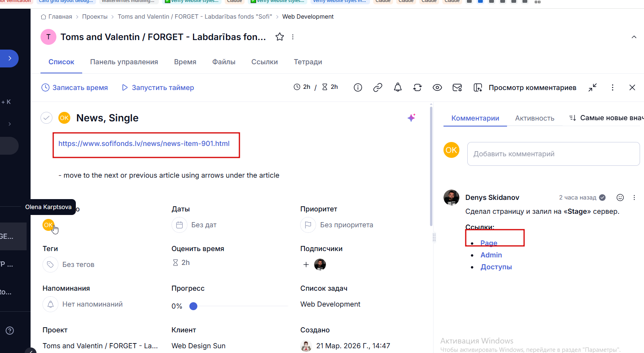Open the Доступы link in comment

coord(496,267)
